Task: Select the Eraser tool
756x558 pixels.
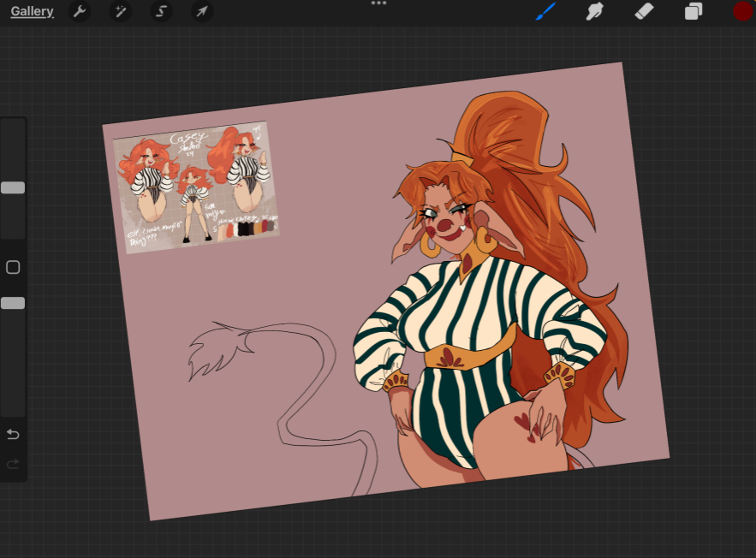Action: 644,11
